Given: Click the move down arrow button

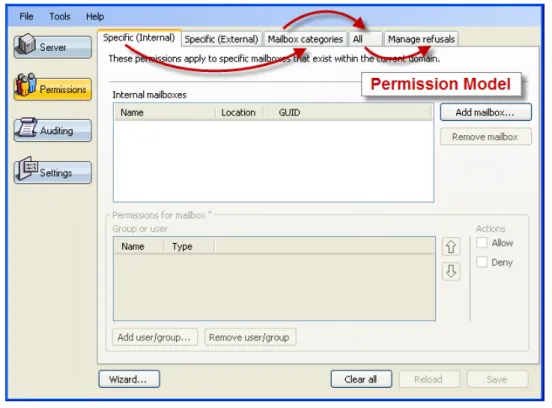Looking at the screenshot, I should pos(451,271).
